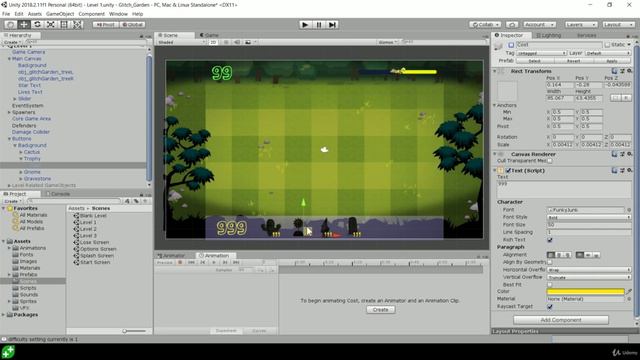Select the combined Transform tool
Viewport: 640px width, 360px height.
[78, 24]
